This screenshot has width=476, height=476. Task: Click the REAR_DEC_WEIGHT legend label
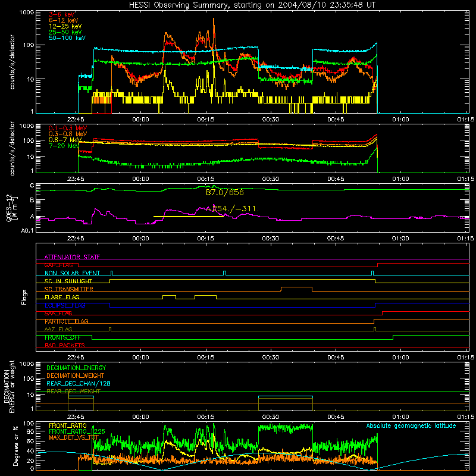pyautogui.click(x=73, y=392)
